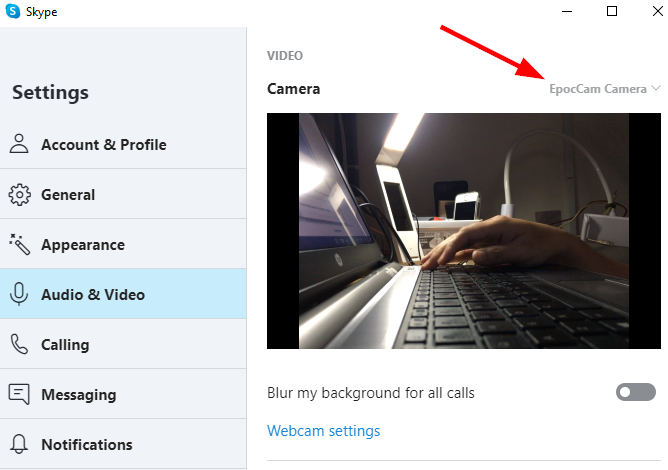Click the magic wand icon for Appearance

coord(19,245)
